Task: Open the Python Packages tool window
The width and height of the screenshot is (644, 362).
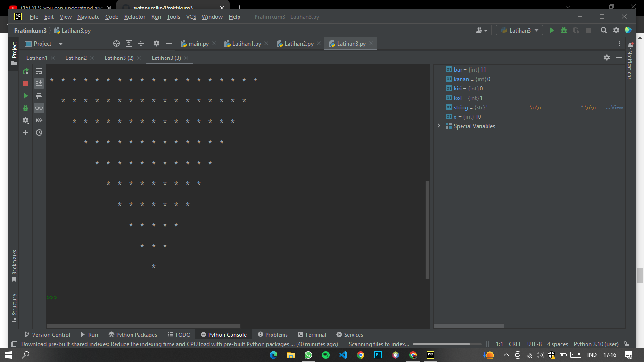Action: (132, 335)
